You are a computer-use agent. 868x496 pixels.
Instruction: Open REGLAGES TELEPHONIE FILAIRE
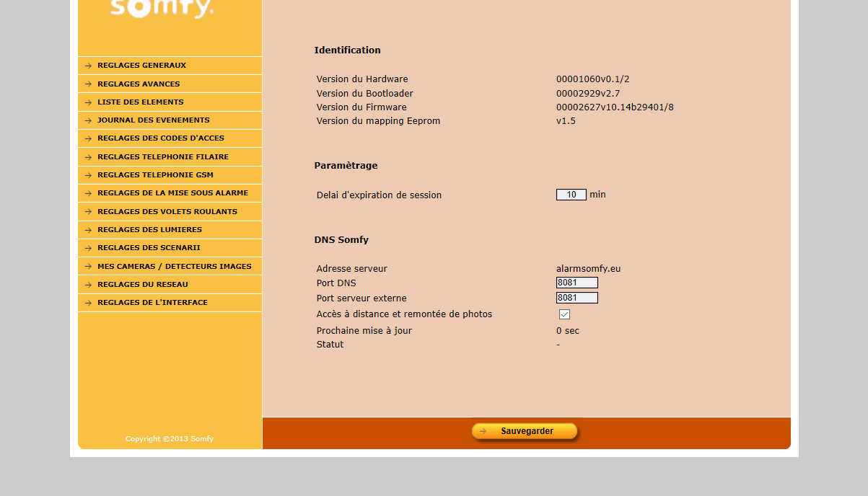point(170,157)
